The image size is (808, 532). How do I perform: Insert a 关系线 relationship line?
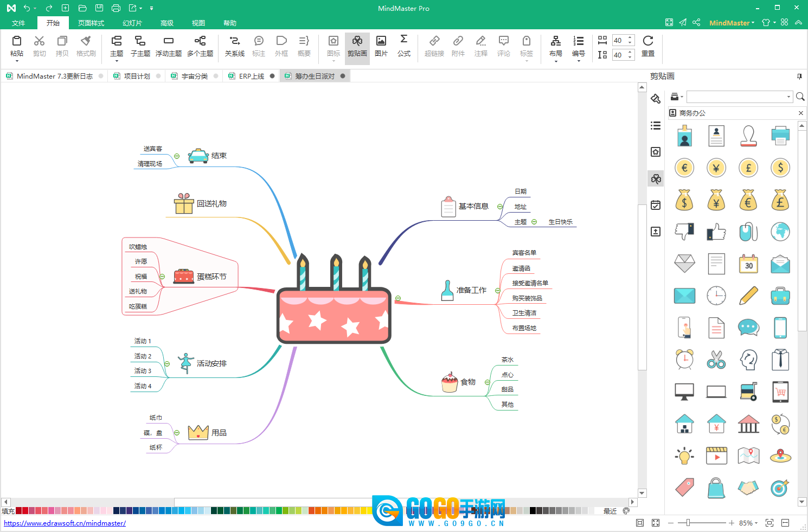point(235,47)
